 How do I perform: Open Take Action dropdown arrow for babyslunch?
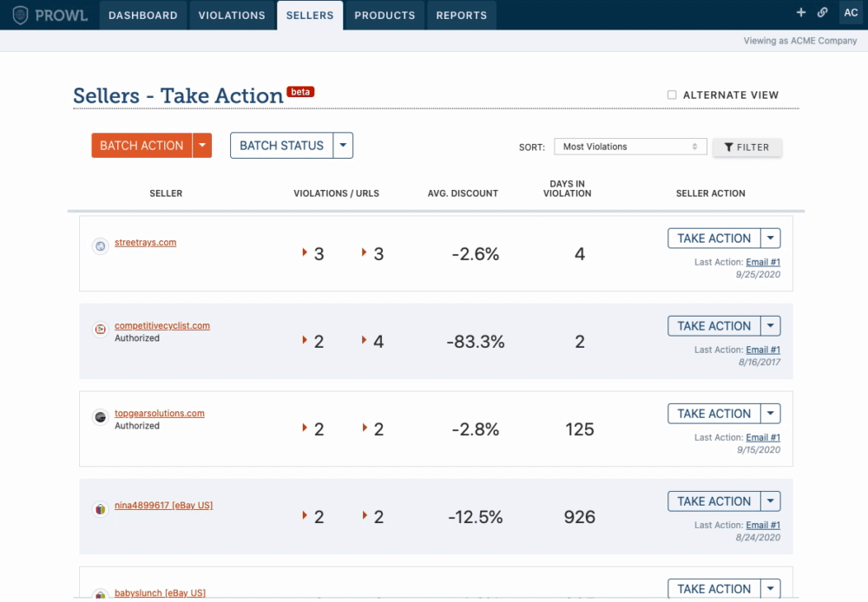771,589
